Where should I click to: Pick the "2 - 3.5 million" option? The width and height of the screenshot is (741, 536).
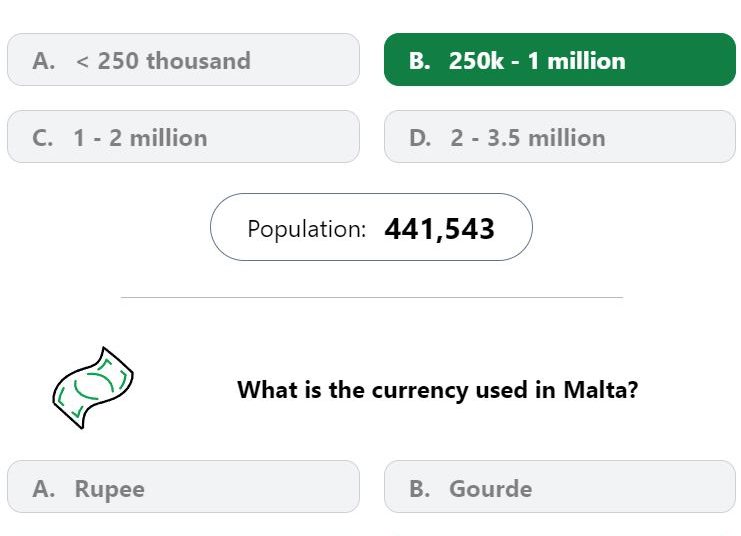(560, 137)
